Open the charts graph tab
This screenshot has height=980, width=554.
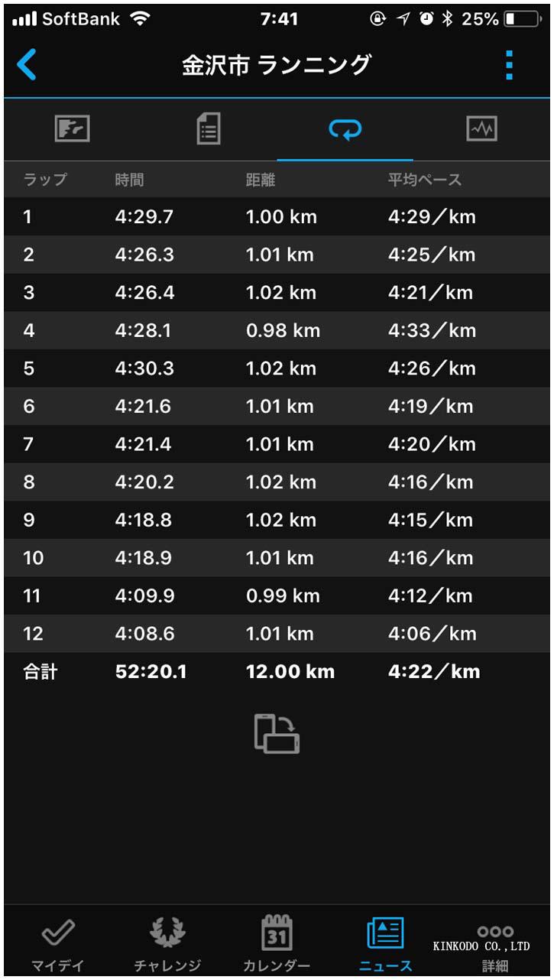pos(481,128)
